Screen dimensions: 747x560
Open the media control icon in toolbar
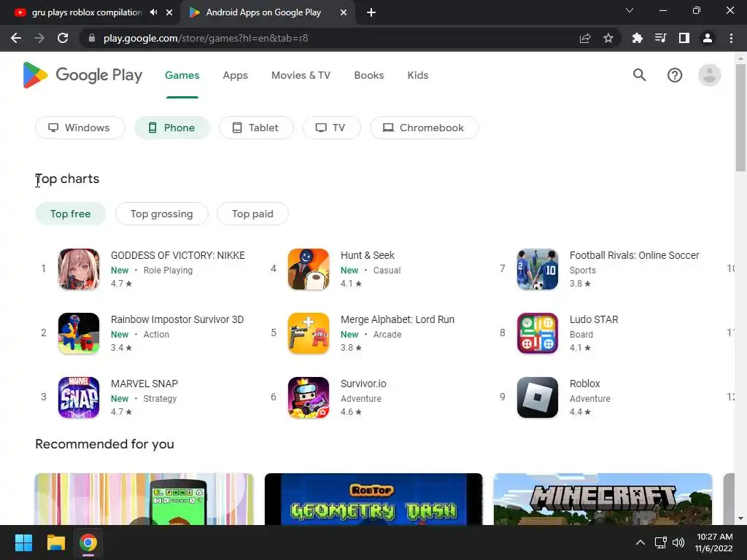(x=660, y=38)
